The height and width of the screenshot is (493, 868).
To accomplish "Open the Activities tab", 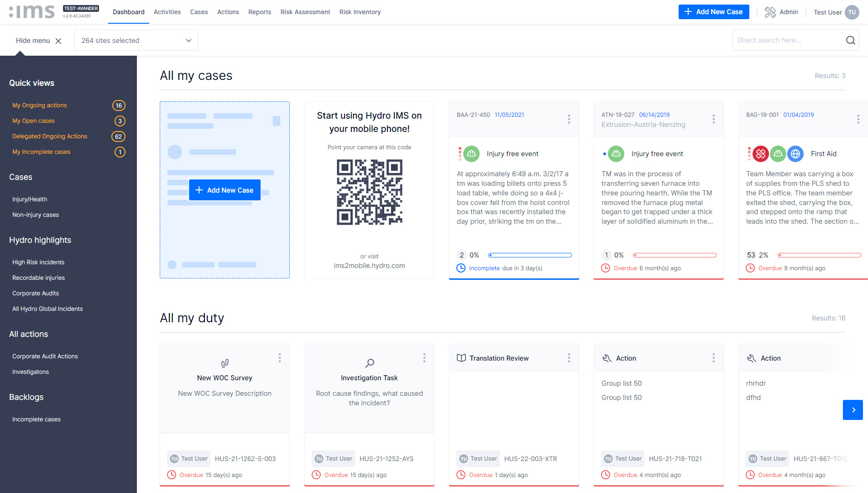I will 167,12.
